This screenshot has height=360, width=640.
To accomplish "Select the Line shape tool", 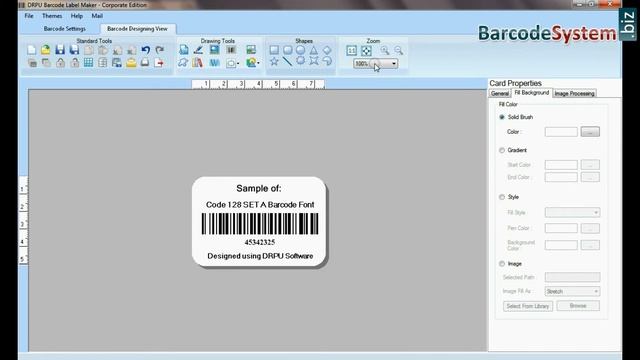I will (287, 61).
